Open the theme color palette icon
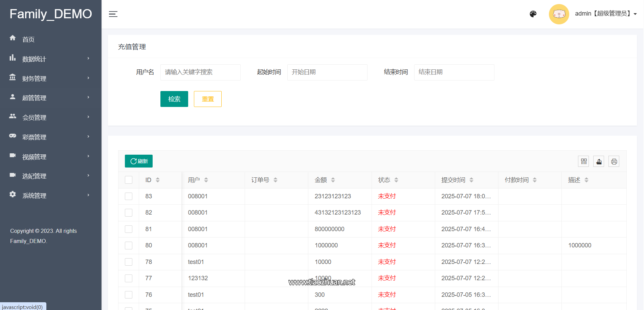This screenshot has width=644, height=310. [533, 14]
